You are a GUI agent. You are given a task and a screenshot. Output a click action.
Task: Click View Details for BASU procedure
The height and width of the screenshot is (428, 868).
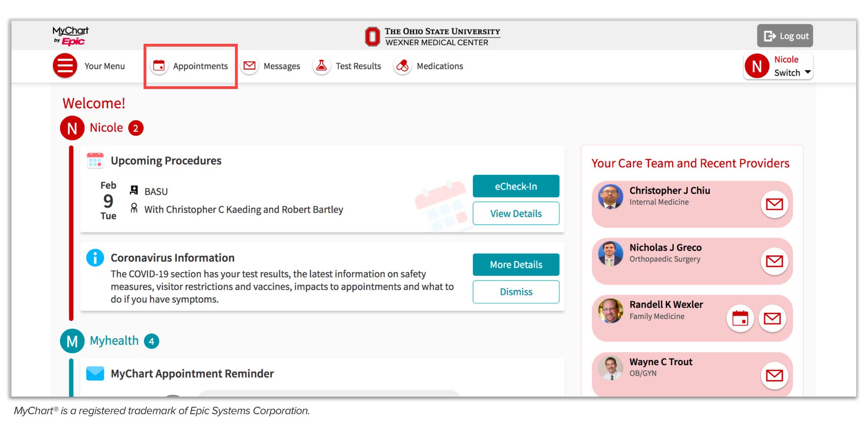point(516,214)
